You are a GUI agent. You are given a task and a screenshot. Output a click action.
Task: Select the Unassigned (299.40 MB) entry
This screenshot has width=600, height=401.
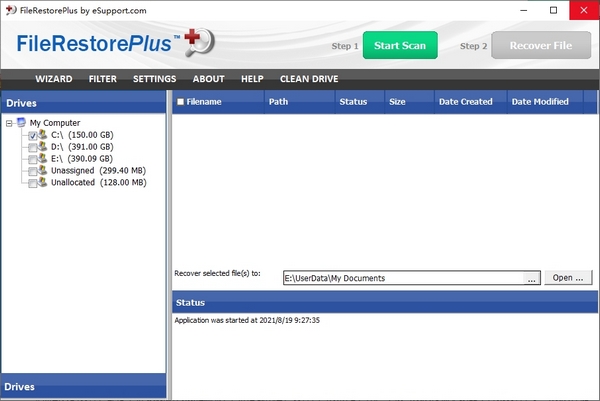(x=99, y=170)
